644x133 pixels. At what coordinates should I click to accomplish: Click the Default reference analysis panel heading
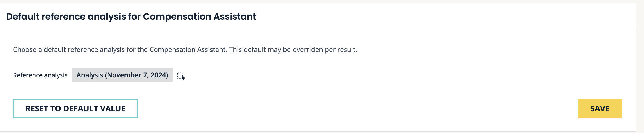[x=131, y=17]
